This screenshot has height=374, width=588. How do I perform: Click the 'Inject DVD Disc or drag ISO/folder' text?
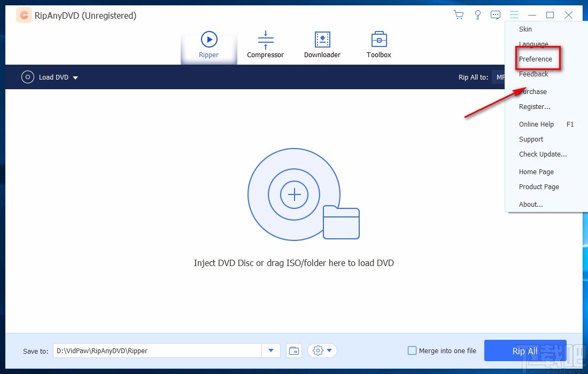click(294, 263)
